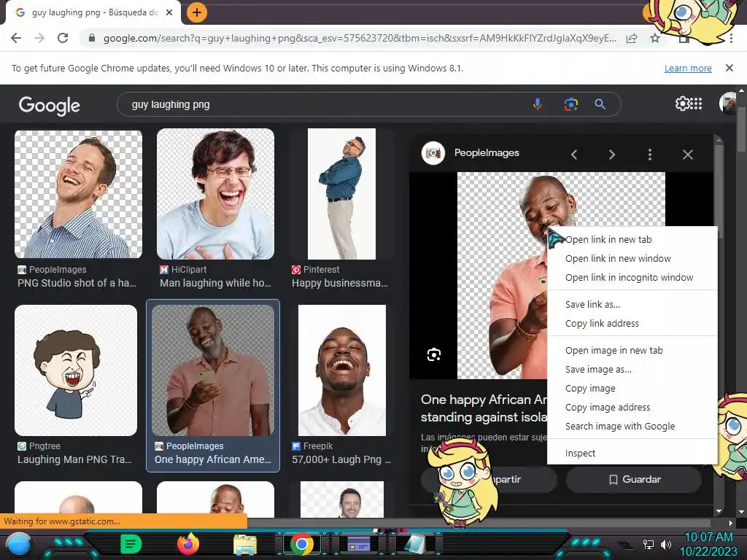
Task: Go back to the previous page
Action: tap(16, 38)
